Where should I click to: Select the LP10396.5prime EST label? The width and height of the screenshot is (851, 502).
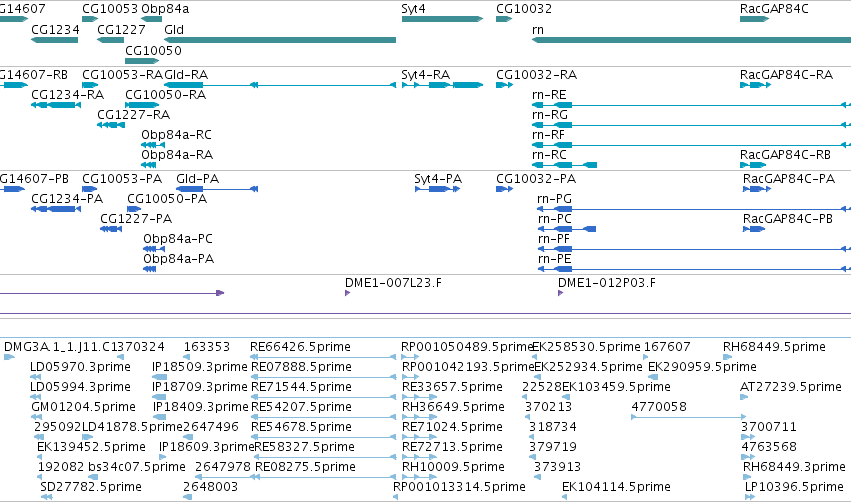(794, 487)
